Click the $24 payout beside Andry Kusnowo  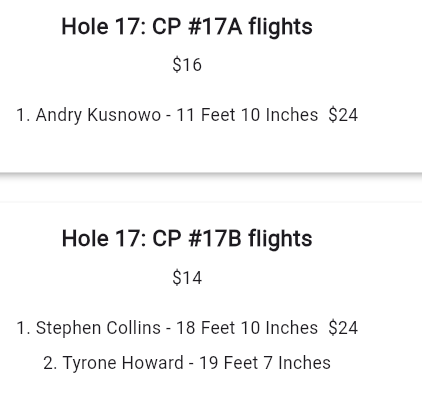[343, 115]
